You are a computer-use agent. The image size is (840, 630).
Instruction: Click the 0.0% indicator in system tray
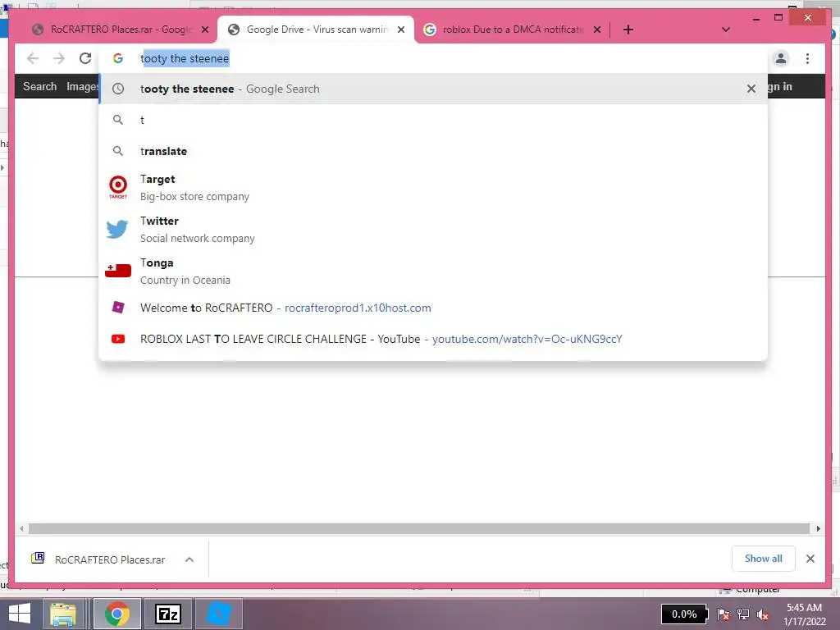pyautogui.click(x=684, y=614)
